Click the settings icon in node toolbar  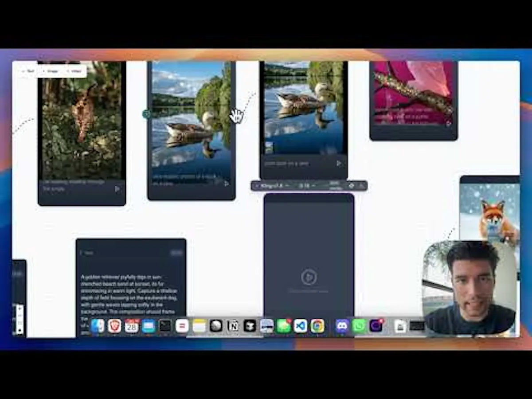tap(352, 186)
